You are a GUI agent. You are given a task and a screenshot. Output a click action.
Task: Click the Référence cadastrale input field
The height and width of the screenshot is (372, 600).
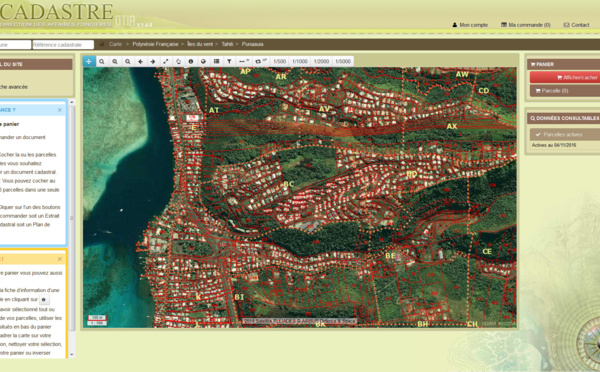63,45
